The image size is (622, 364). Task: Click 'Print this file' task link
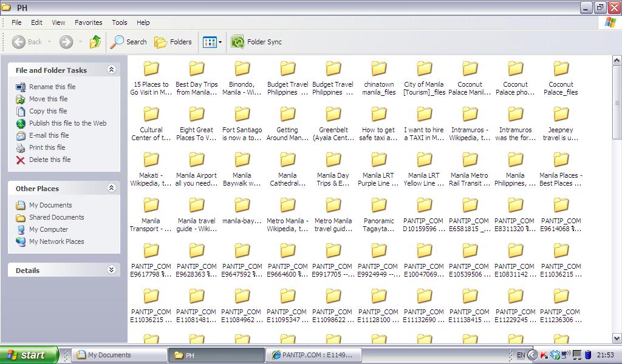(47, 147)
